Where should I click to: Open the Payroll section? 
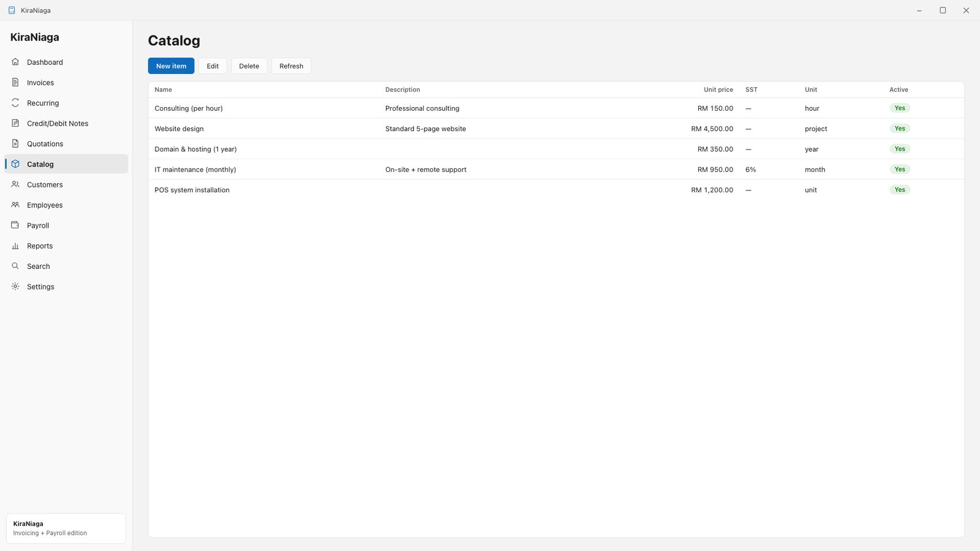coord(66,225)
